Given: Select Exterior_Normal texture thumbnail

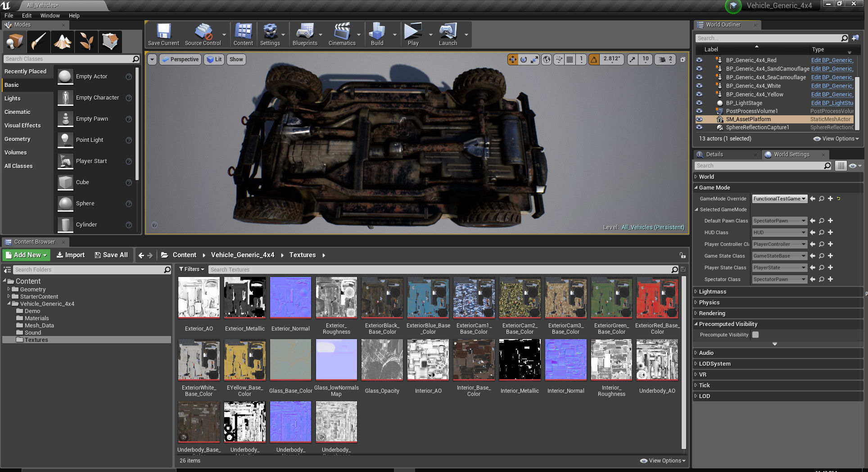Looking at the screenshot, I should coord(290,298).
